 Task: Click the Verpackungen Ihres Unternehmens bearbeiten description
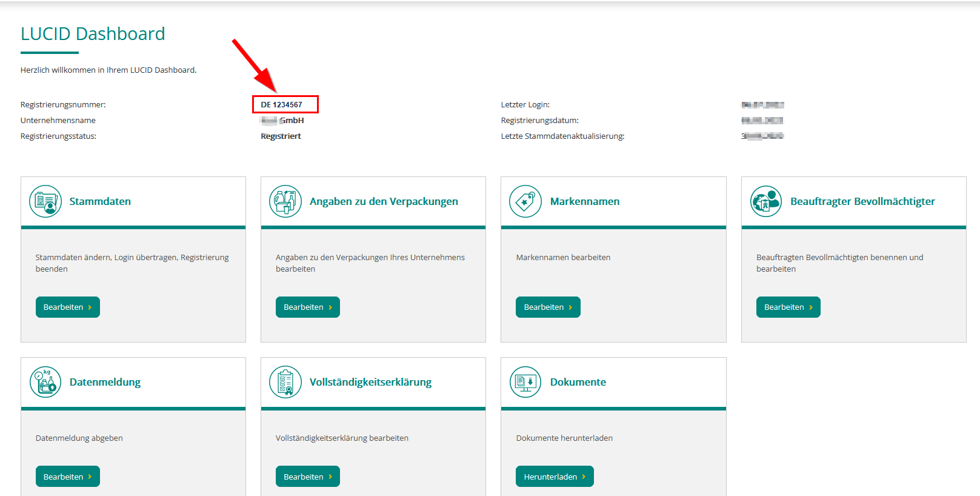(370, 263)
